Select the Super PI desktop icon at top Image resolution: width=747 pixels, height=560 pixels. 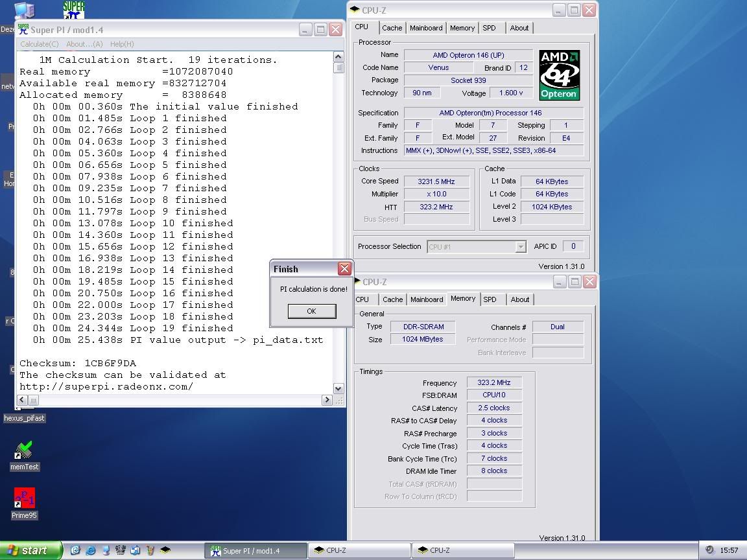(x=74, y=10)
